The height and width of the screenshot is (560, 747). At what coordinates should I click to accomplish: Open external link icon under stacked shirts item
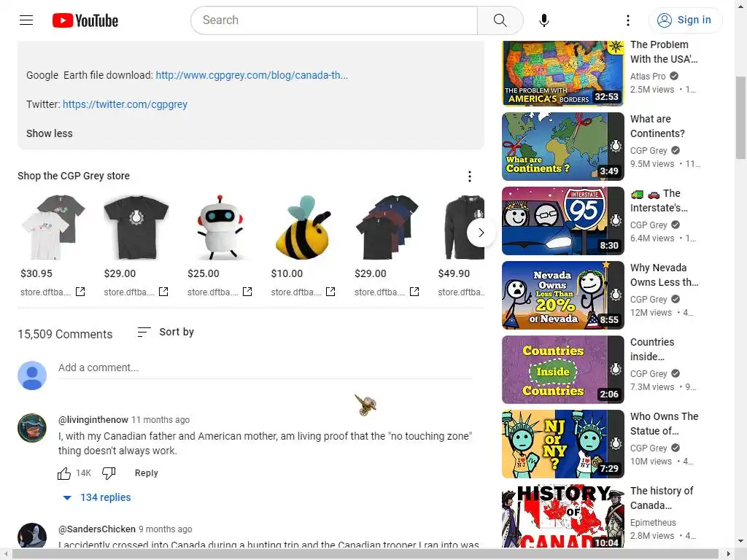[414, 292]
